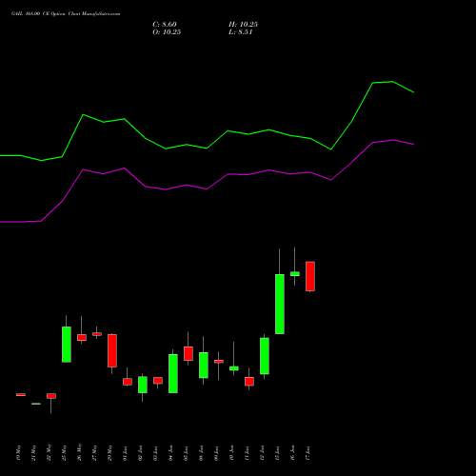Click the open value 'O: 10.25'
The image size is (476, 476).
[x=167, y=32]
